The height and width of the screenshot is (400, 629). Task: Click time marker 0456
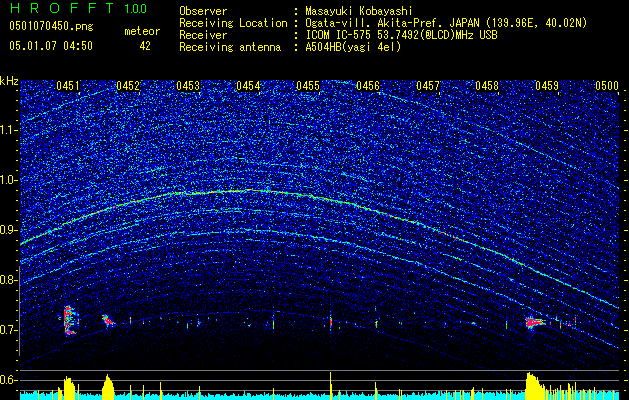(368, 86)
